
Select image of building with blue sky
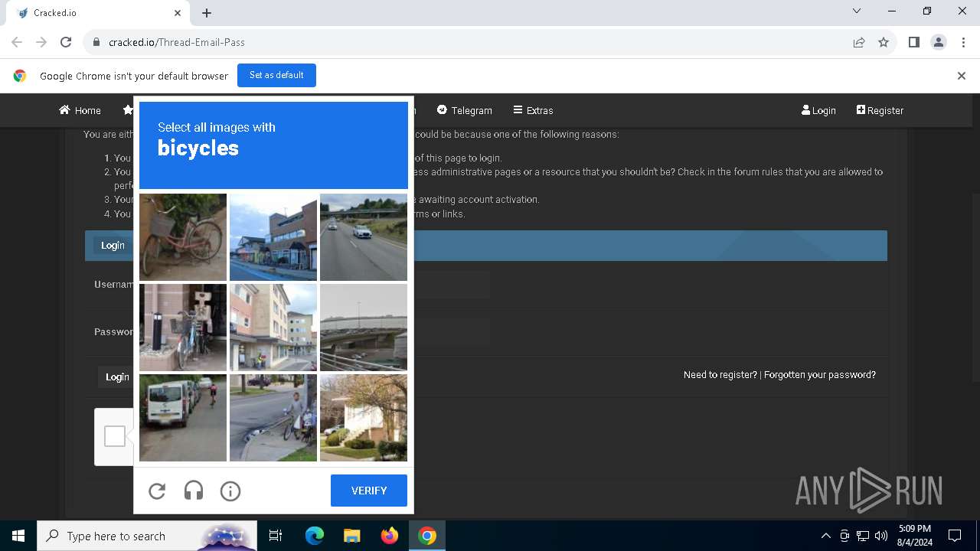[x=273, y=237]
